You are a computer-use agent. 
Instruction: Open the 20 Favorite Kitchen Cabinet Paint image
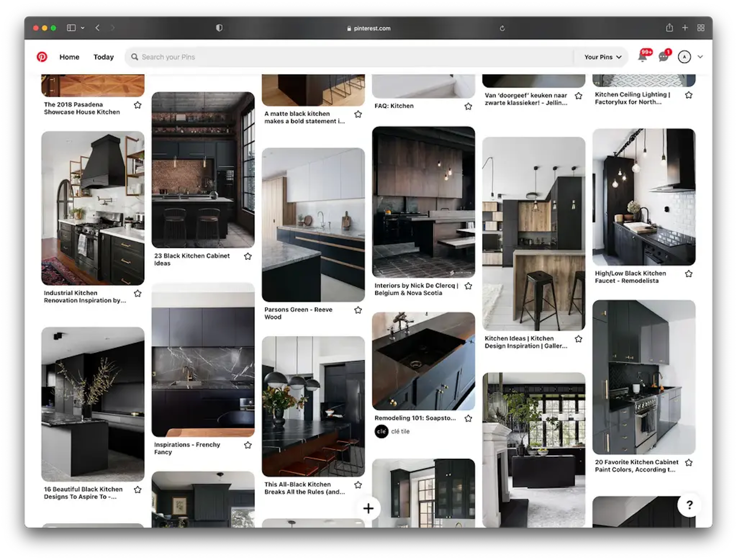[644, 377]
